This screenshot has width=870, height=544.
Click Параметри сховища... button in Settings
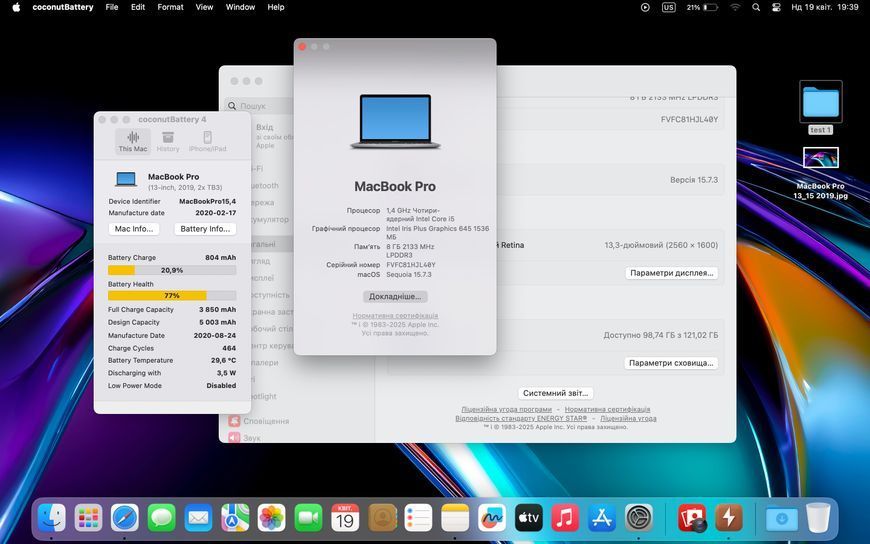coord(671,363)
